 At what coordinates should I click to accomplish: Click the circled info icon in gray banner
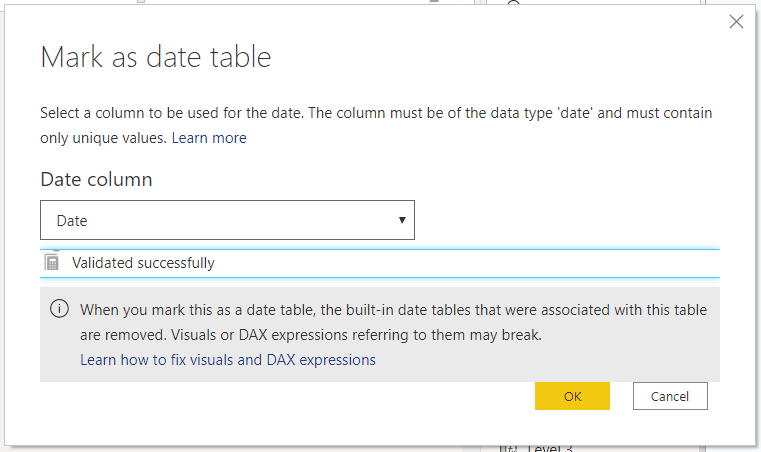click(x=59, y=308)
